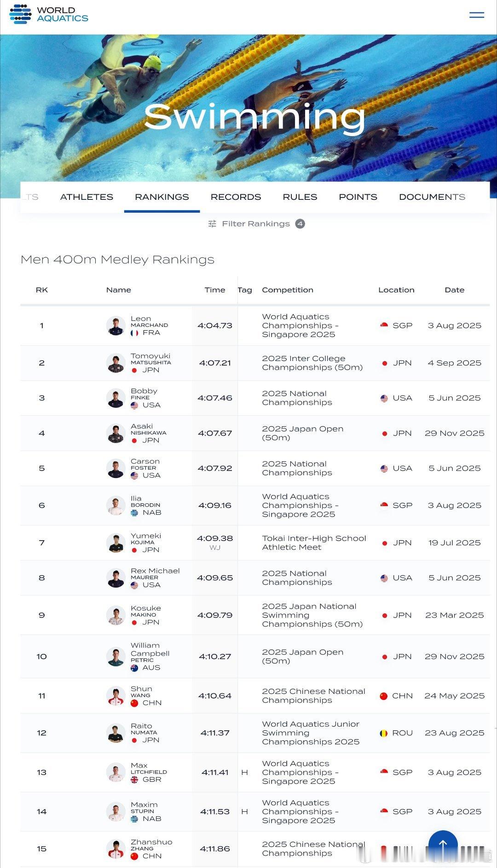The image size is (497, 868).
Task: Open the hamburger menu icon
Action: (x=476, y=15)
